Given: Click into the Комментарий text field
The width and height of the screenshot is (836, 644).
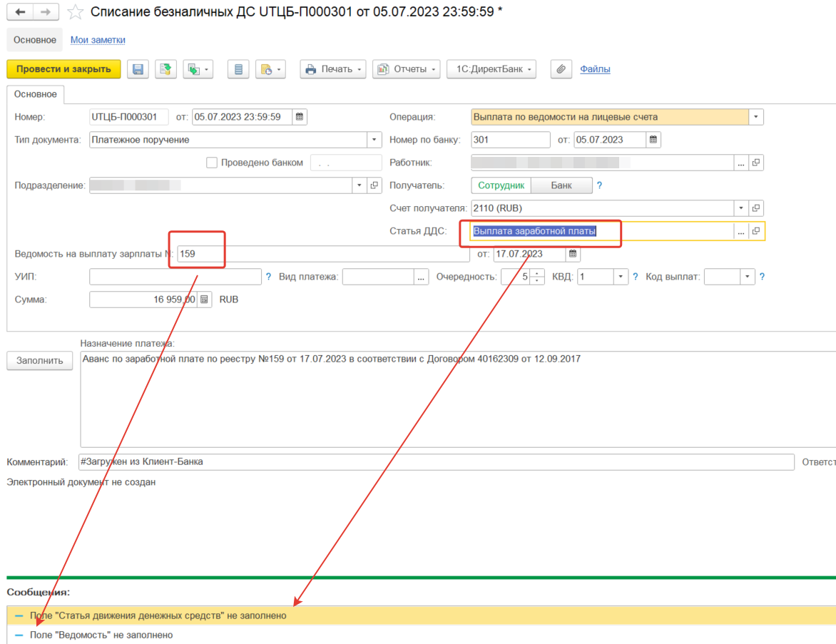Looking at the screenshot, I should [435, 461].
